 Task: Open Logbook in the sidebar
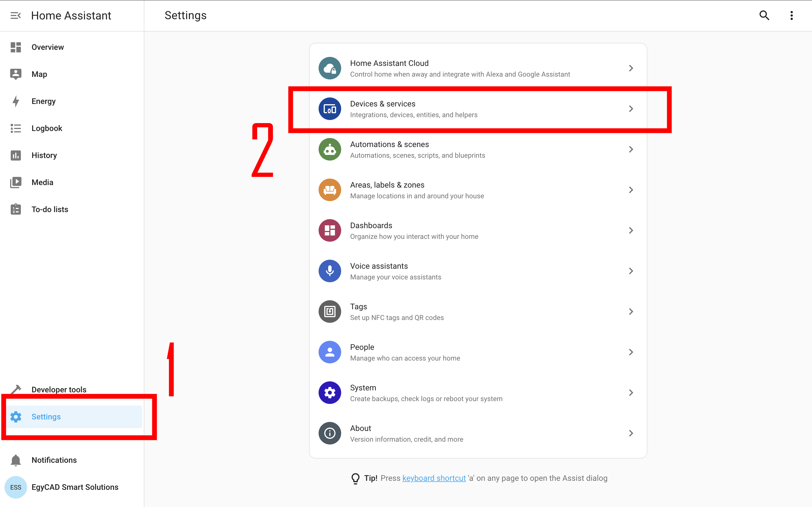pyautogui.click(x=47, y=128)
